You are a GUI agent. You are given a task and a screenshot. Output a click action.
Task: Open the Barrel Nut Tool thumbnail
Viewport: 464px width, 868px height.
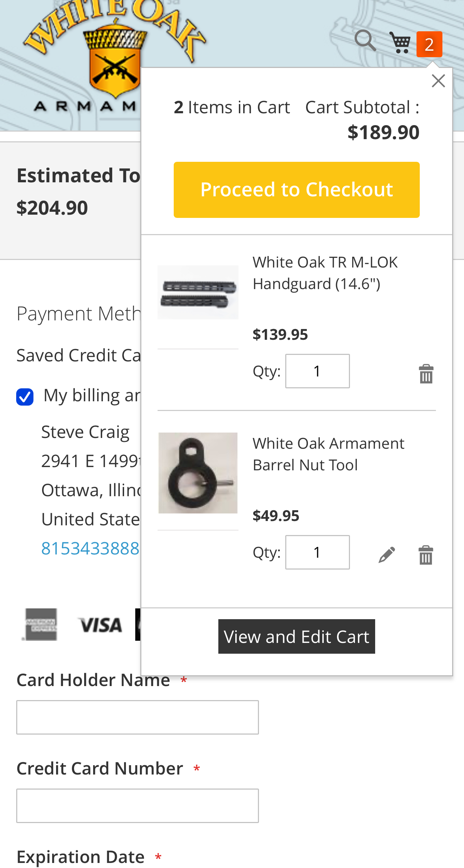coord(198,473)
